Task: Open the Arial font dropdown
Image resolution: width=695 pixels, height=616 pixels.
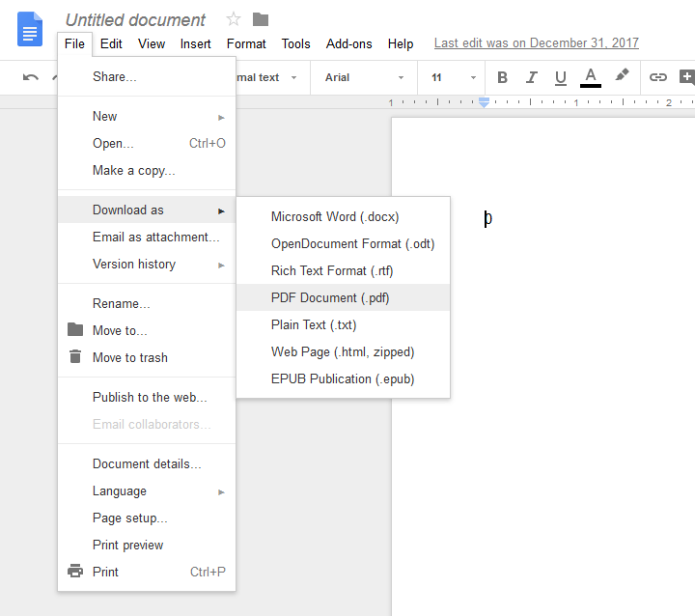Action: click(x=364, y=77)
